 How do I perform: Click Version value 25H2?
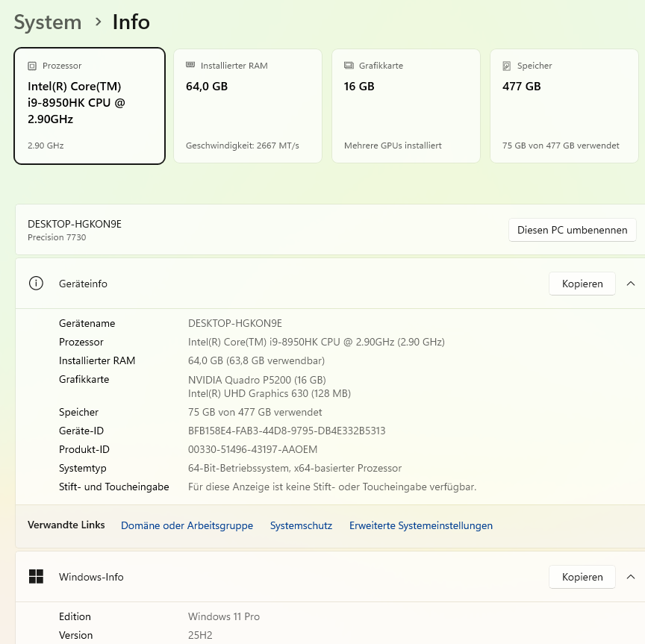coord(200,635)
